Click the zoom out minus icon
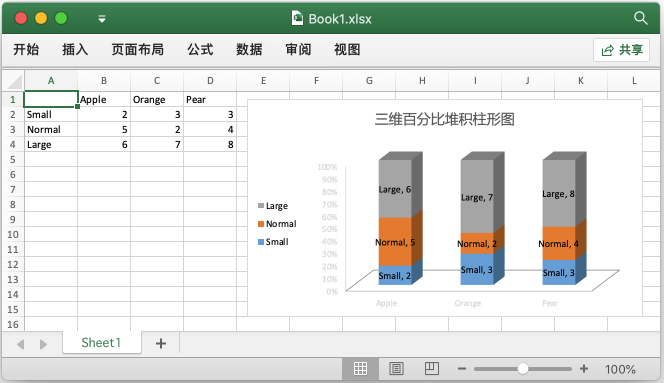Image resolution: width=664 pixels, height=383 pixels. pos(462,369)
